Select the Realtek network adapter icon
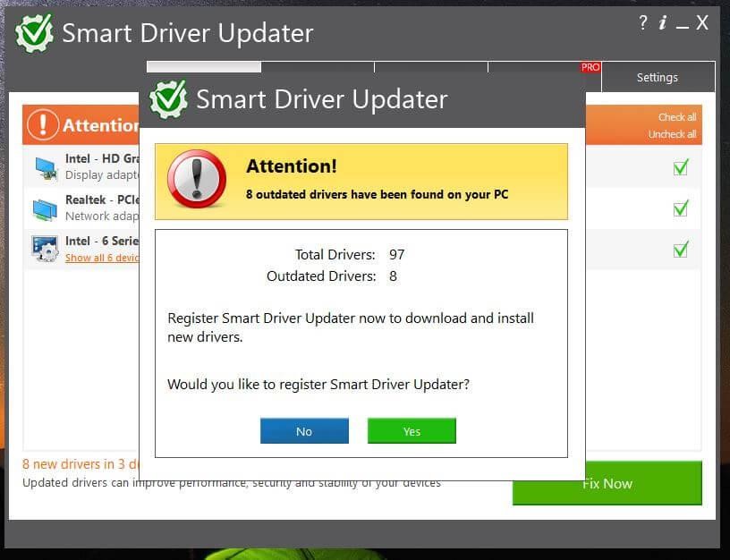Viewport: 730px width, 560px height. click(45, 209)
